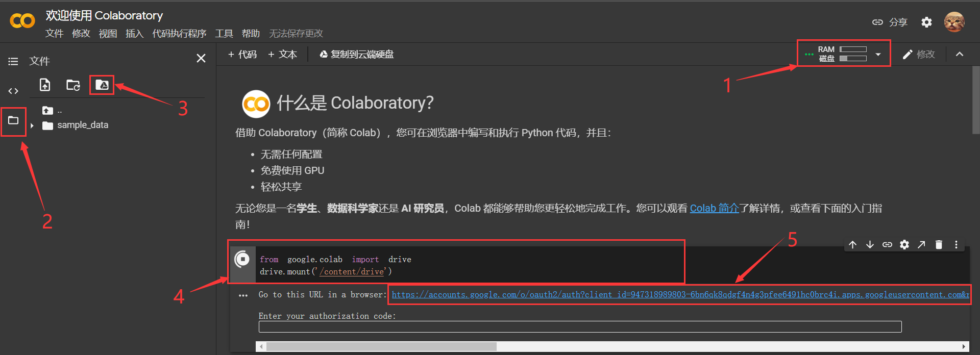Image resolution: width=980 pixels, height=355 pixels.
Task: Click the 欢迎使用 Colaboratory notebook title
Action: [104, 15]
